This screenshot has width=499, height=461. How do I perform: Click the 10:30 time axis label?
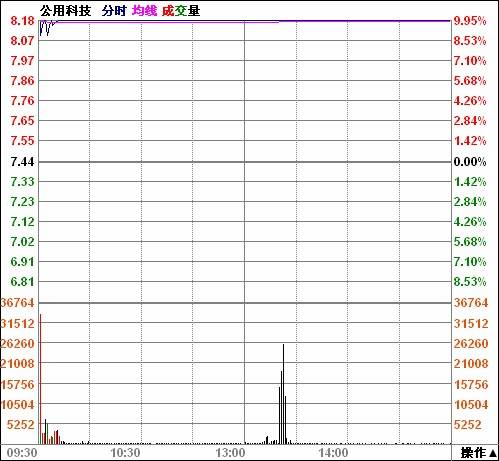[x=125, y=453]
